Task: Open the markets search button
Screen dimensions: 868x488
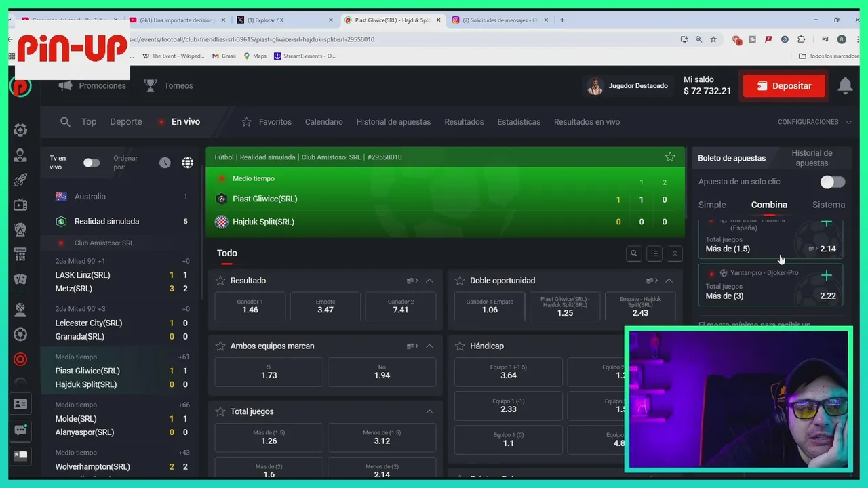Action: pyautogui.click(x=634, y=253)
